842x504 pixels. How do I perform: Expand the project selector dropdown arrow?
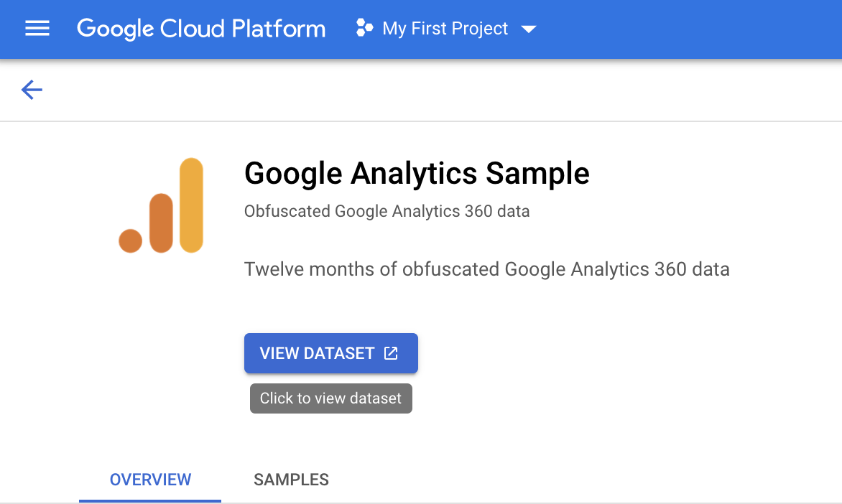(529, 29)
